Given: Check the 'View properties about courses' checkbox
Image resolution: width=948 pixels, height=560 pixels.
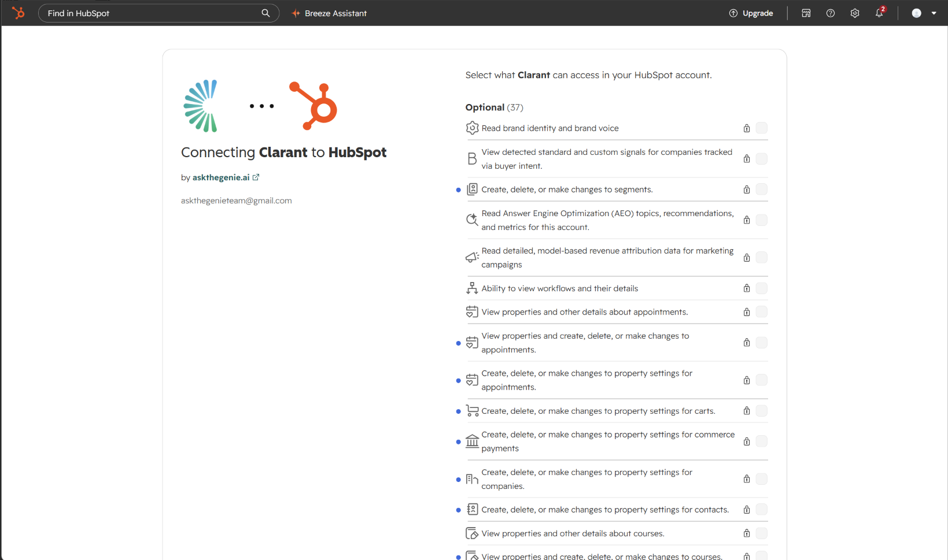Looking at the screenshot, I should pos(762,533).
